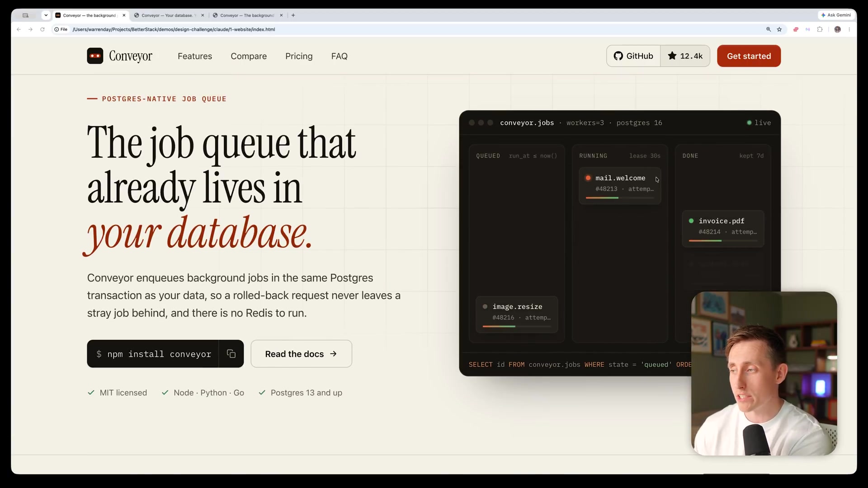
Task: Click the star count 12.4k
Action: click(685, 56)
